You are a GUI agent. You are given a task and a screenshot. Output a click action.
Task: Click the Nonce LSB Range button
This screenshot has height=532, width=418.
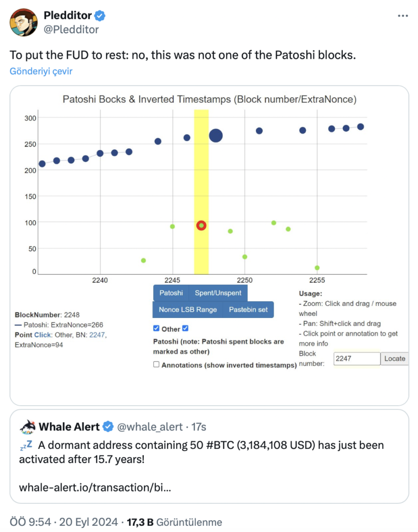pyautogui.click(x=187, y=310)
